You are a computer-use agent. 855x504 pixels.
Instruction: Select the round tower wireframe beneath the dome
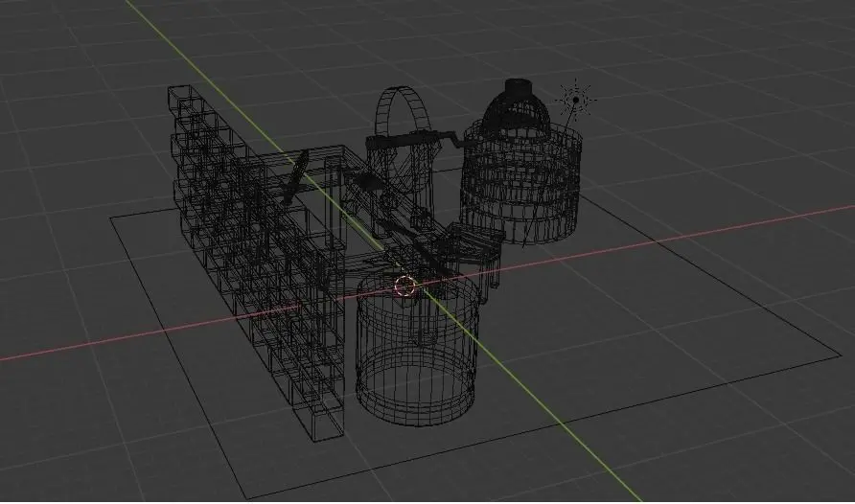[520, 182]
